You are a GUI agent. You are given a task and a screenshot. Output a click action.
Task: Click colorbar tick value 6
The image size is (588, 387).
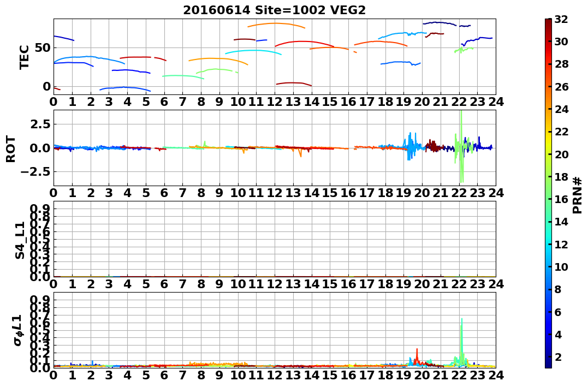(558, 312)
